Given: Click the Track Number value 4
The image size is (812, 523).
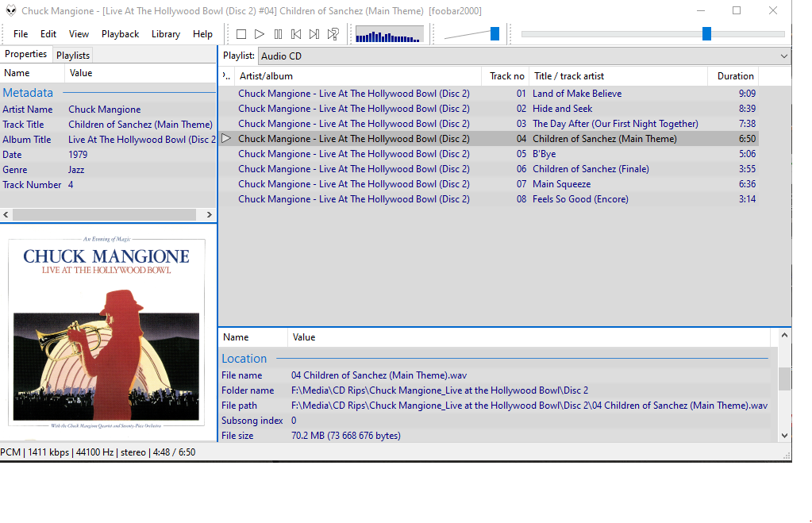Looking at the screenshot, I should point(71,184).
